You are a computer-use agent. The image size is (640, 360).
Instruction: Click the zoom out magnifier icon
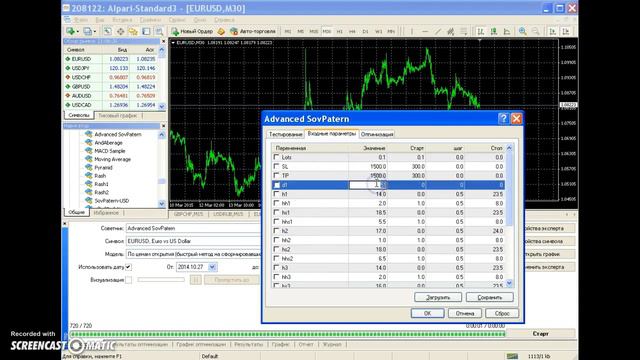tap(536, 31)
